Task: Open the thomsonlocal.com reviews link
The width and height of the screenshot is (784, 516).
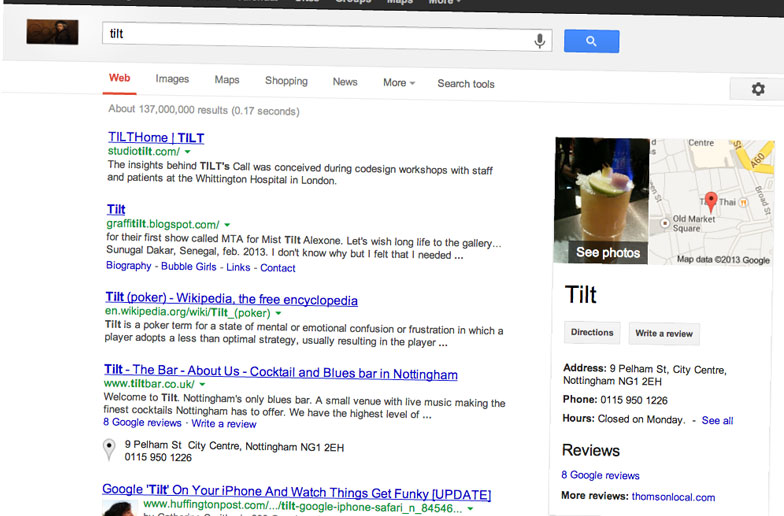Action: (673, 497)
